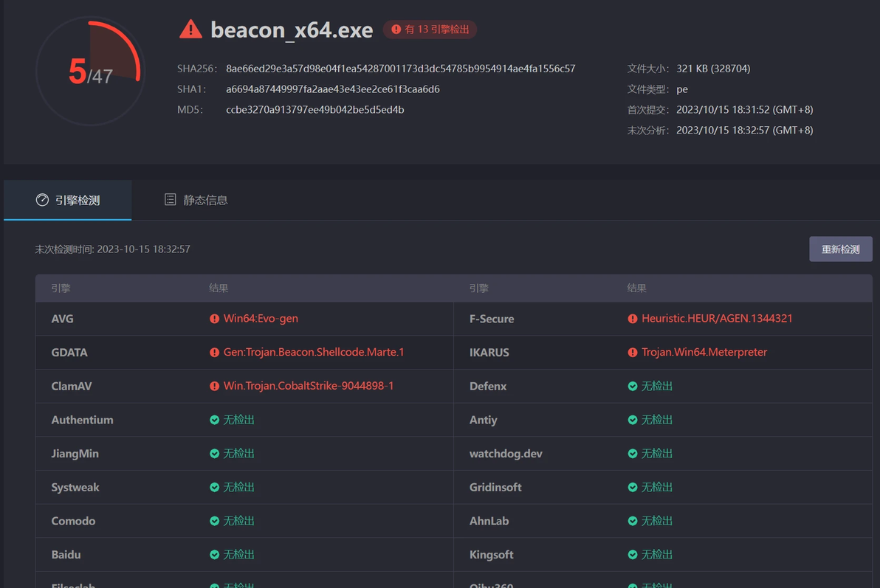Click the beacon_x64.exe file name title
The image size is (880, 588).
click(292, 30)
